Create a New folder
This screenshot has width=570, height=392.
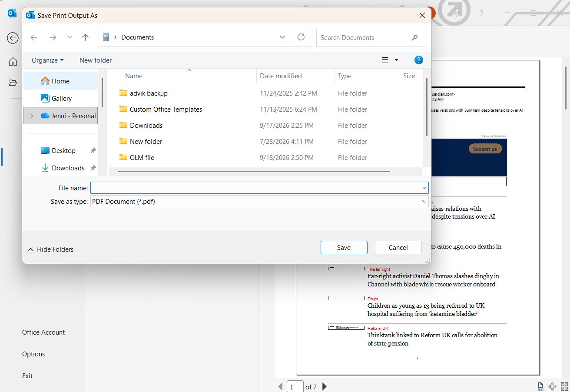[x=96, y=60]
